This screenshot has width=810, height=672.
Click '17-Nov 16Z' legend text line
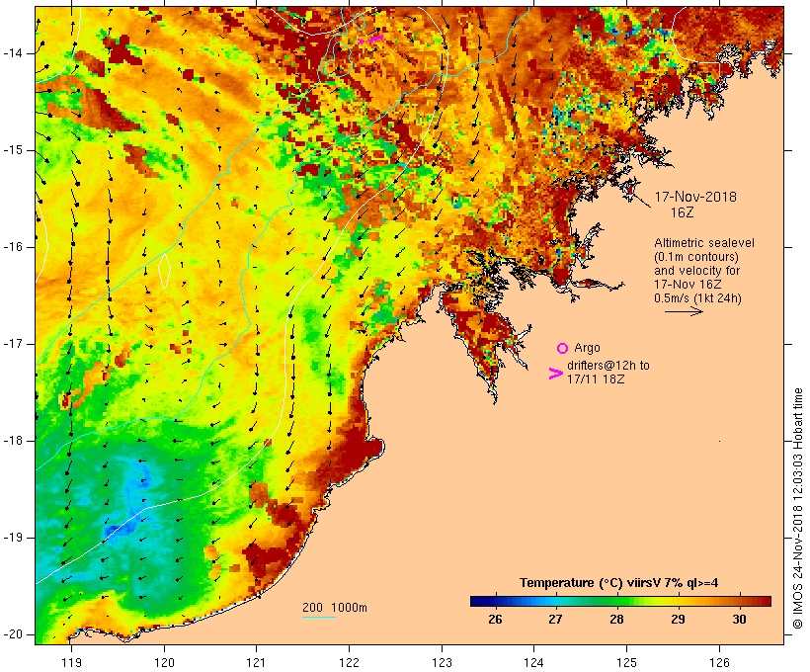688,285
